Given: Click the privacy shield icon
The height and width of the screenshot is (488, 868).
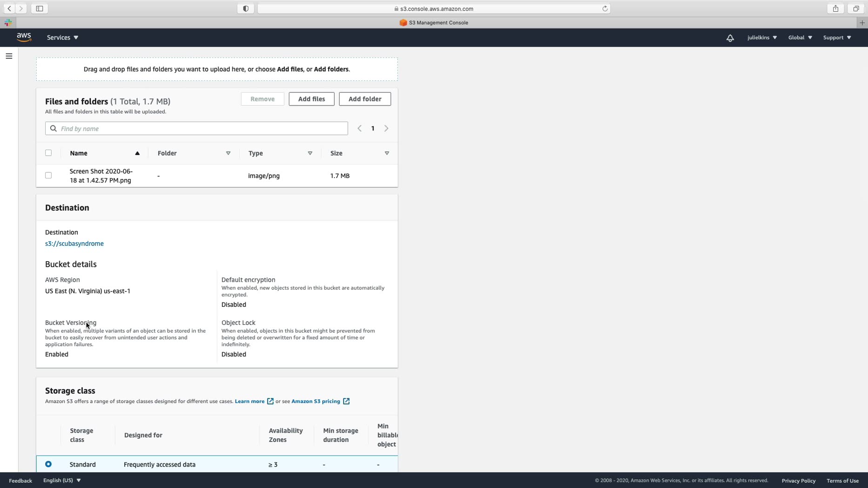Looking at the screenshot, I should [x=246, y=8].
